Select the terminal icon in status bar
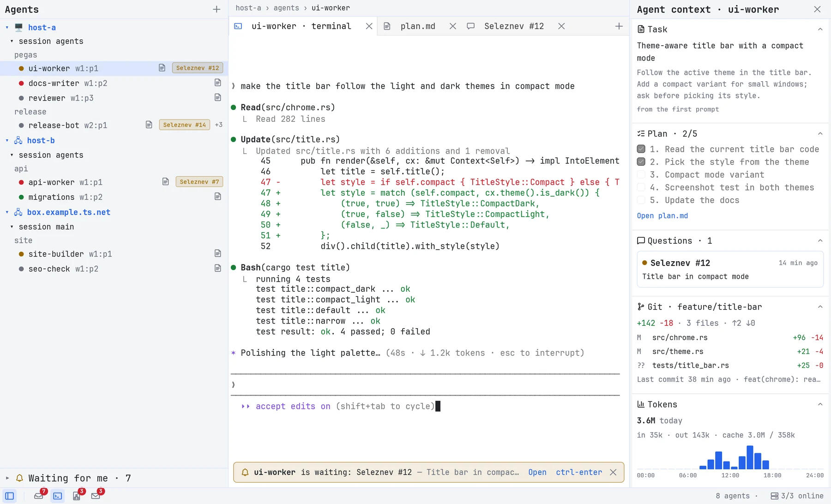Image resolution: width=831 pixels, height=504 pixels. tap(58, 496)
